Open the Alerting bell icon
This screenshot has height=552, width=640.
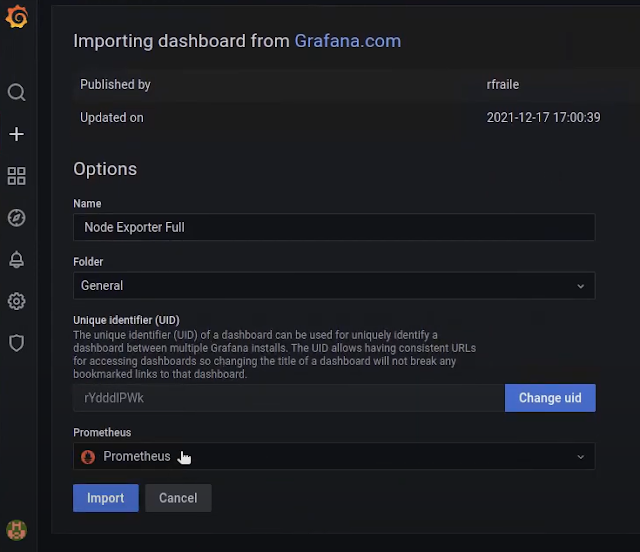[17, 260]
